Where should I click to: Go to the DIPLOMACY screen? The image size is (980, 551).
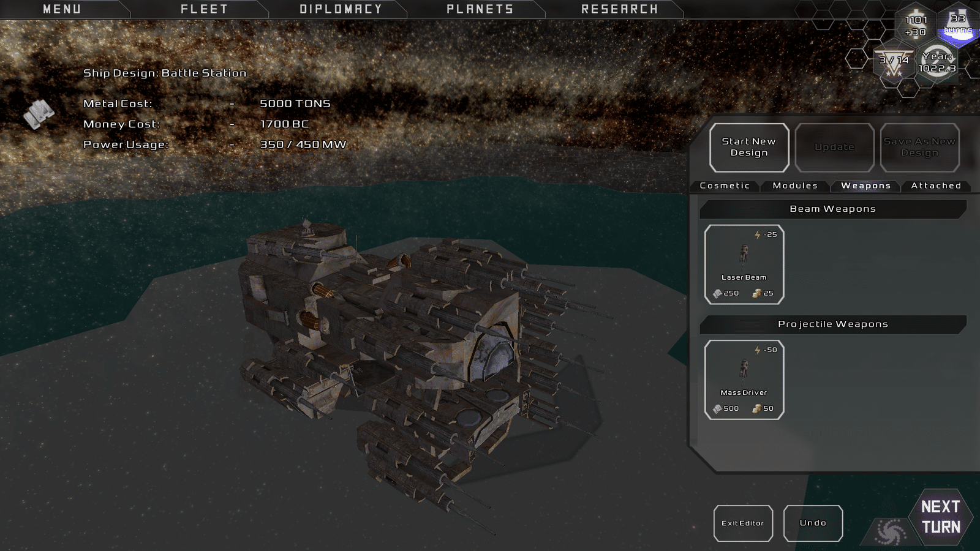click(341, 9)
